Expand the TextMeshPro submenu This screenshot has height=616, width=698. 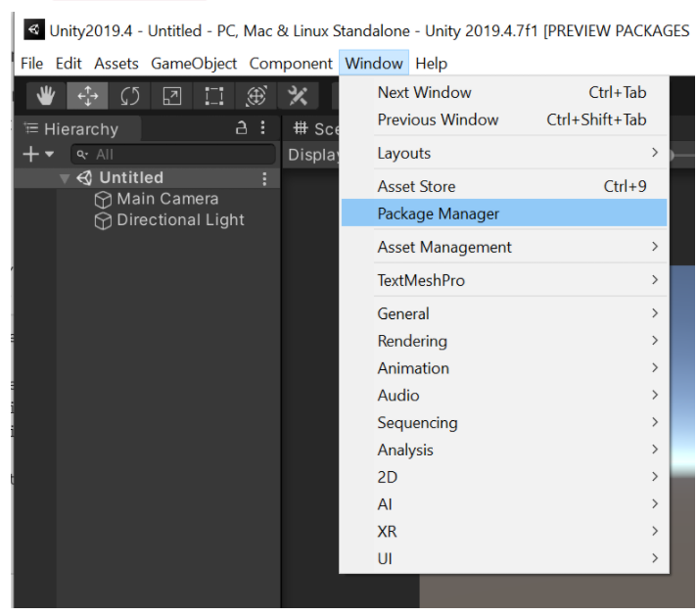point(504,280)
